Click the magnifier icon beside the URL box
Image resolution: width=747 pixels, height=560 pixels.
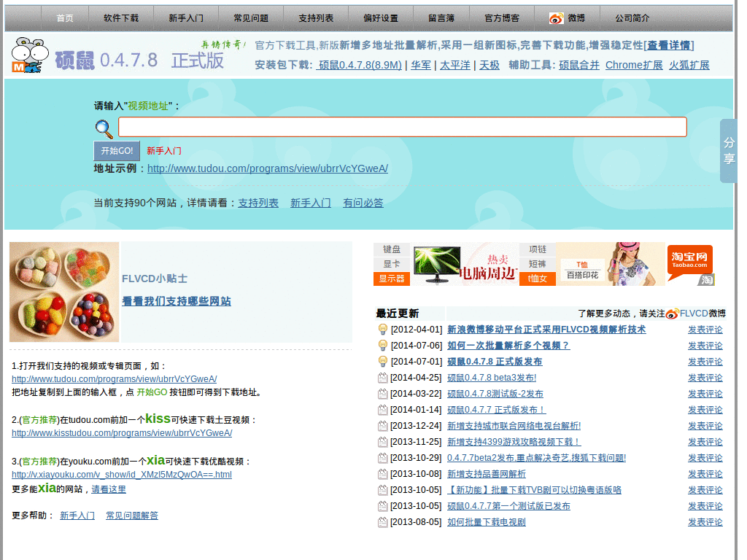[x=104, y=128]
